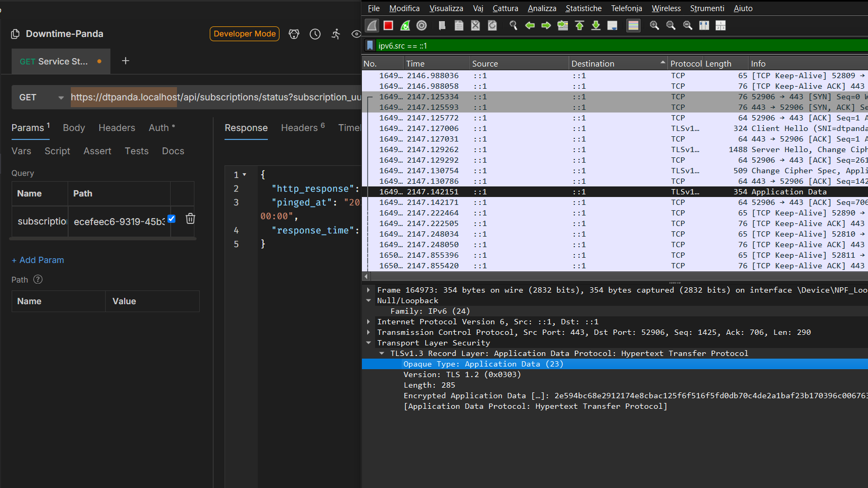Reload the capture file
Viewport: 868px width, 488px height.
(492, 25)
